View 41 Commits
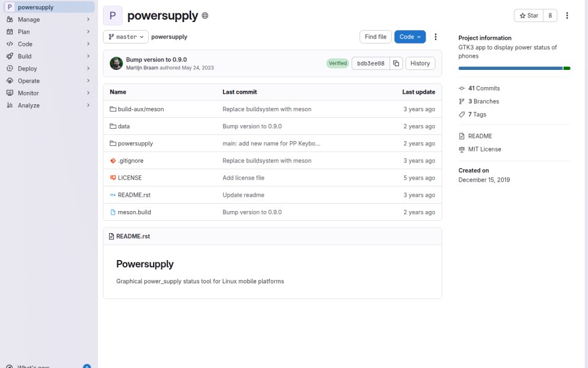The width and height of the screenshot is (588, 368). [484, 88]
